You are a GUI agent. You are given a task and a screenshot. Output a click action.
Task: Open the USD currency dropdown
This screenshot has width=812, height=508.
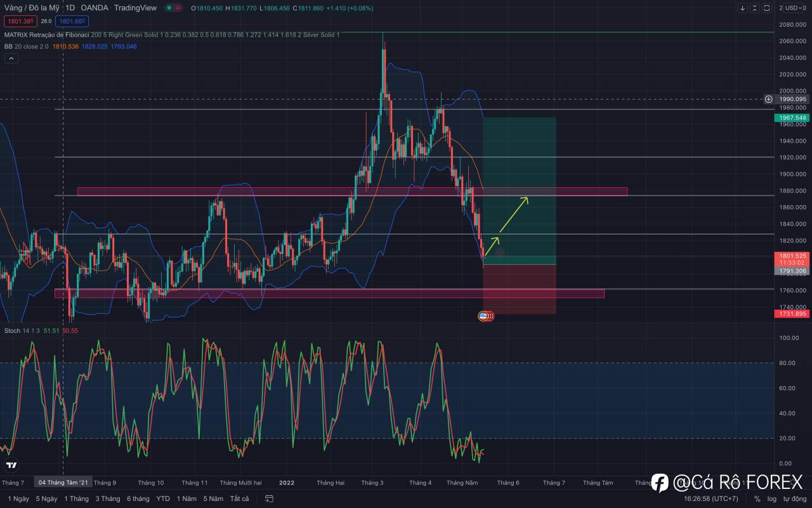click(x=791, y=8)
